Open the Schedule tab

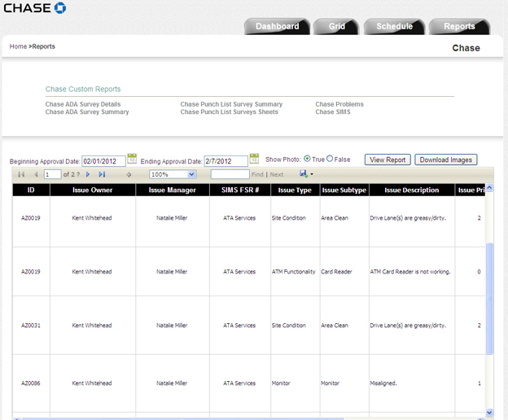[394, 26]
